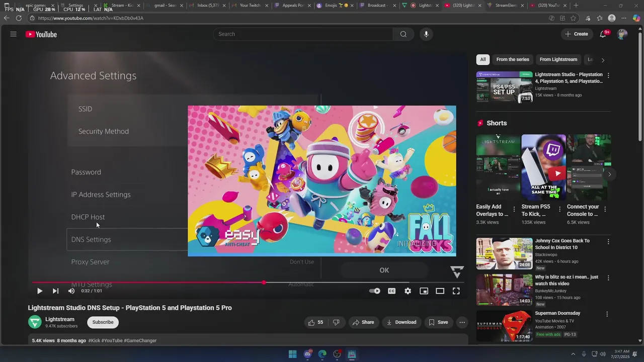644x362 pixels.
Task: Enable miniplayer mode
Action: pos(424,291)
